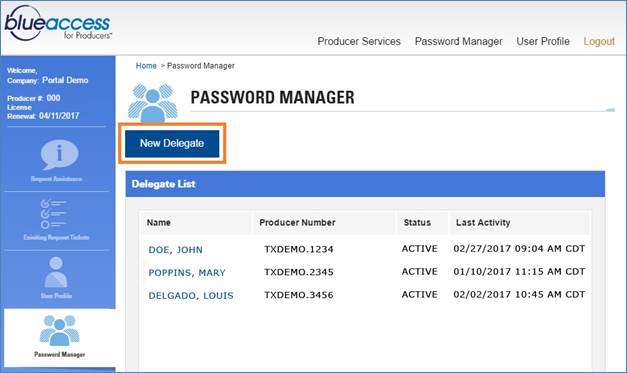Open Producer Services menu

(359, 41)
